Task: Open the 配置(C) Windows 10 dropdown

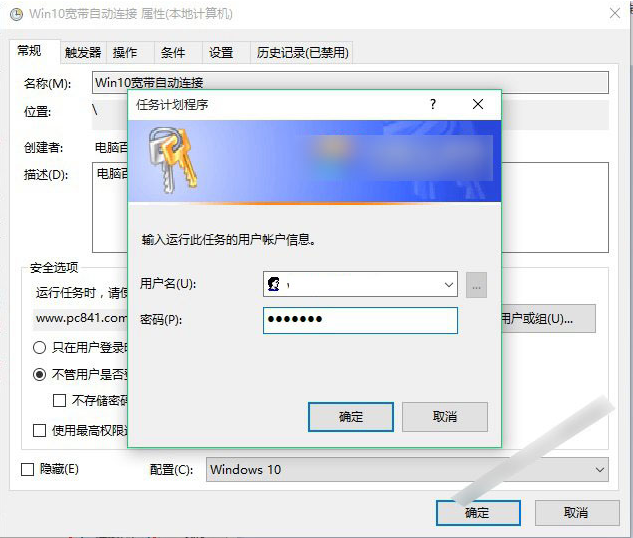Action: (x=407, y=469)
